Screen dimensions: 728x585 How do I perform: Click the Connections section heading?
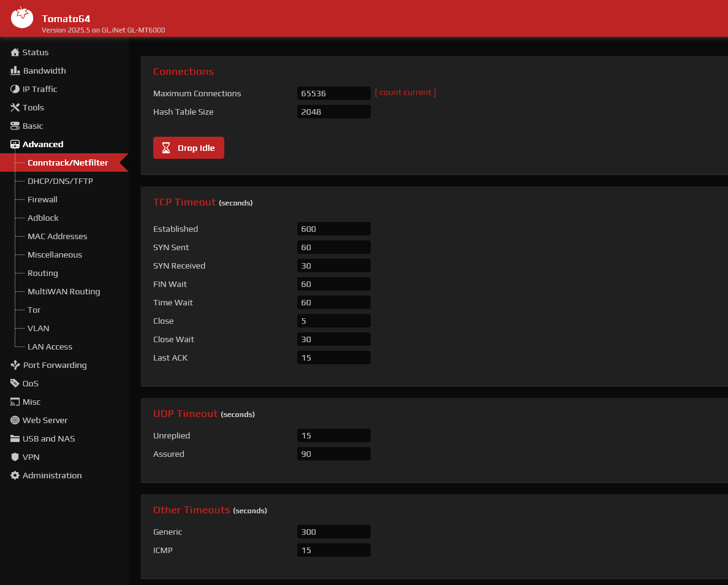click(x=183, y=72)
